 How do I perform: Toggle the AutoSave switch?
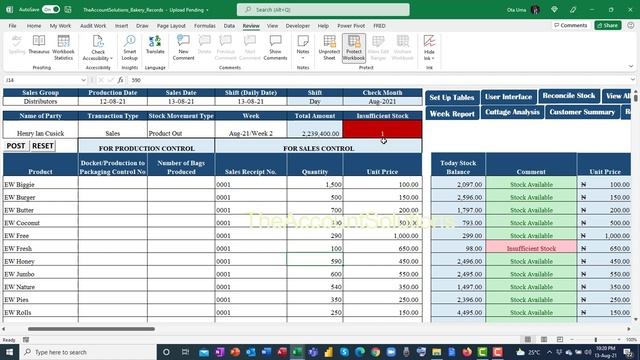(51, 9)
